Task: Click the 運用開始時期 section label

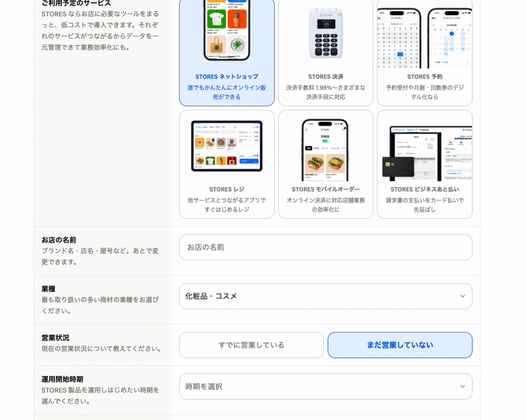Action: click(62, 379)
